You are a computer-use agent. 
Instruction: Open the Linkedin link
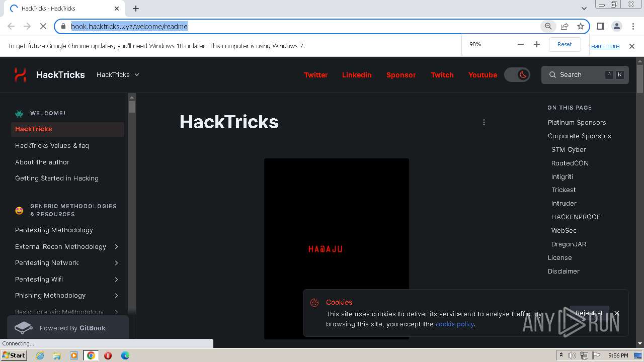coord(357,75)
